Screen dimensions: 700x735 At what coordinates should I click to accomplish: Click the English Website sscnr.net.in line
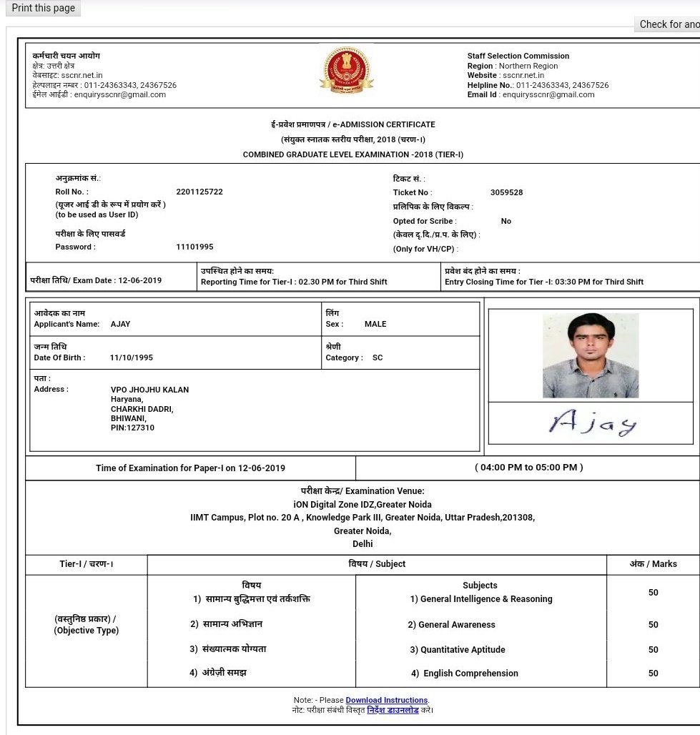[506, 75]
